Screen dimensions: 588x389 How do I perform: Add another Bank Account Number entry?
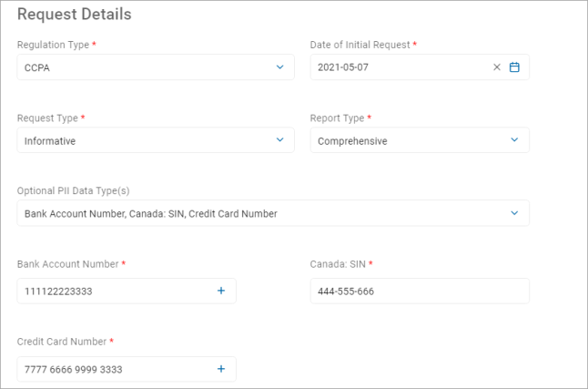click(220, 291)
